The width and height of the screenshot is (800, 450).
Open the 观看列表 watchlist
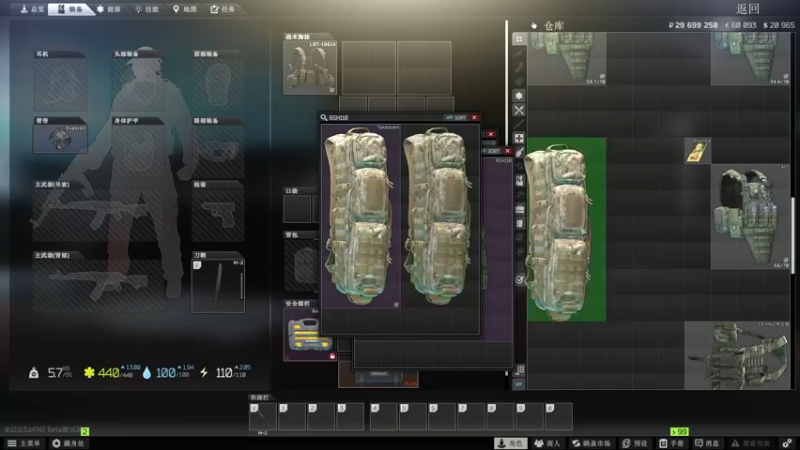point(751,443)
